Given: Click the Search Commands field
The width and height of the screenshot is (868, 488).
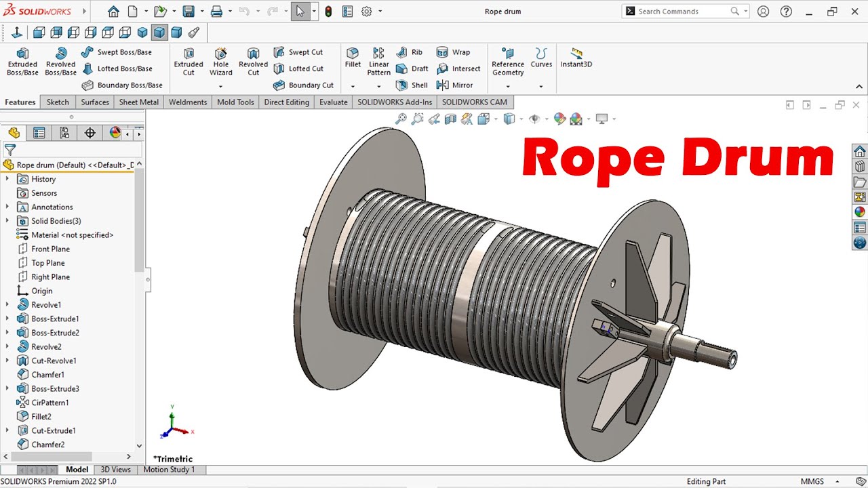Looking at the screenshot, I should (685, 12).
